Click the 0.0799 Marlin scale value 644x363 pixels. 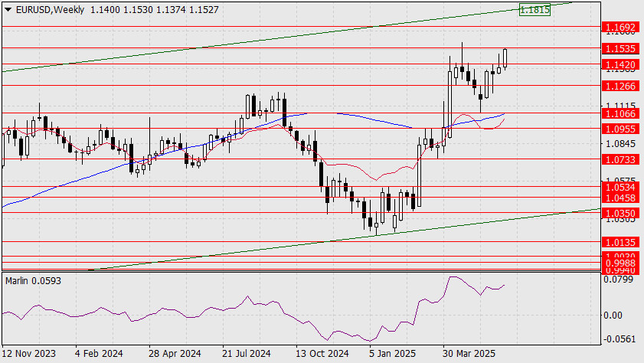tap(618, 280)
